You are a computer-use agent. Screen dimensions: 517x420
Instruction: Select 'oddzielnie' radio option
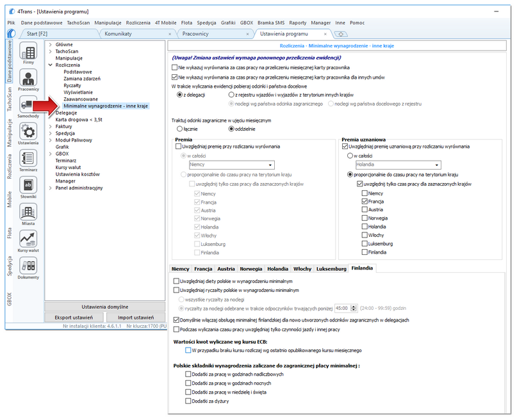pos(231,129)
